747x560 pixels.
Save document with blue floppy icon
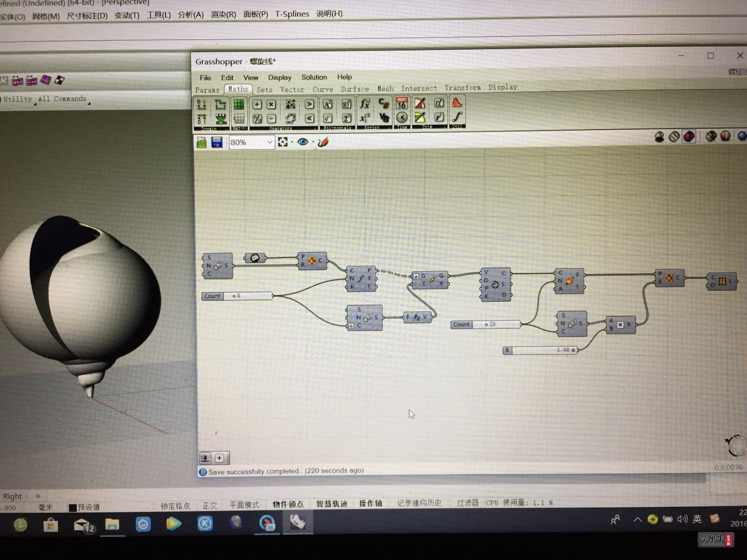click(217, 142)
